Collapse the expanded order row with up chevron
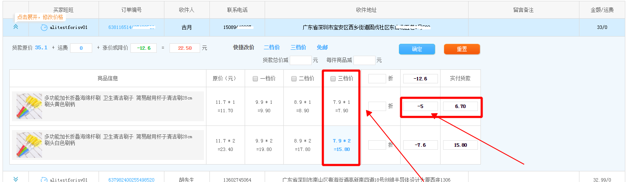 pyautogui.click(x=16, y=27)
